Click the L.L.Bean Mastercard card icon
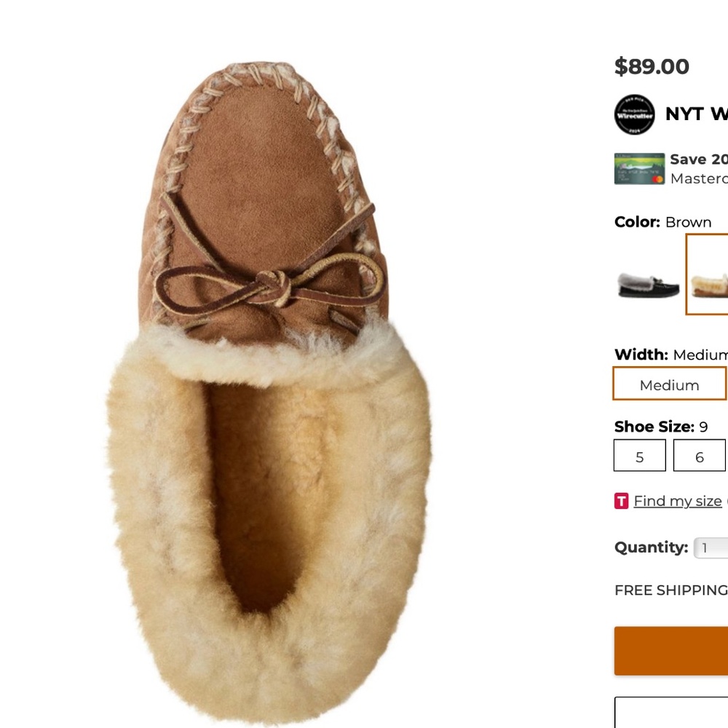The image size is (728, 728). [x=639, y=168]
